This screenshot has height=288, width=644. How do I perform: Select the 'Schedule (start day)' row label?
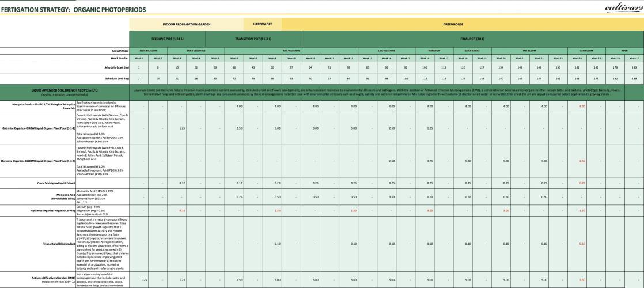[116, 67]
